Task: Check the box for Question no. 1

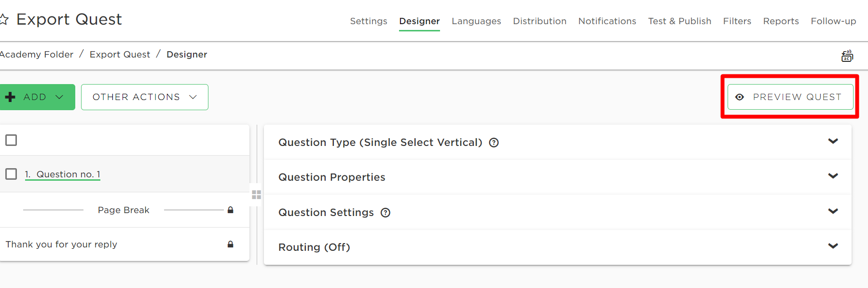Action: (x=11, y=174)
